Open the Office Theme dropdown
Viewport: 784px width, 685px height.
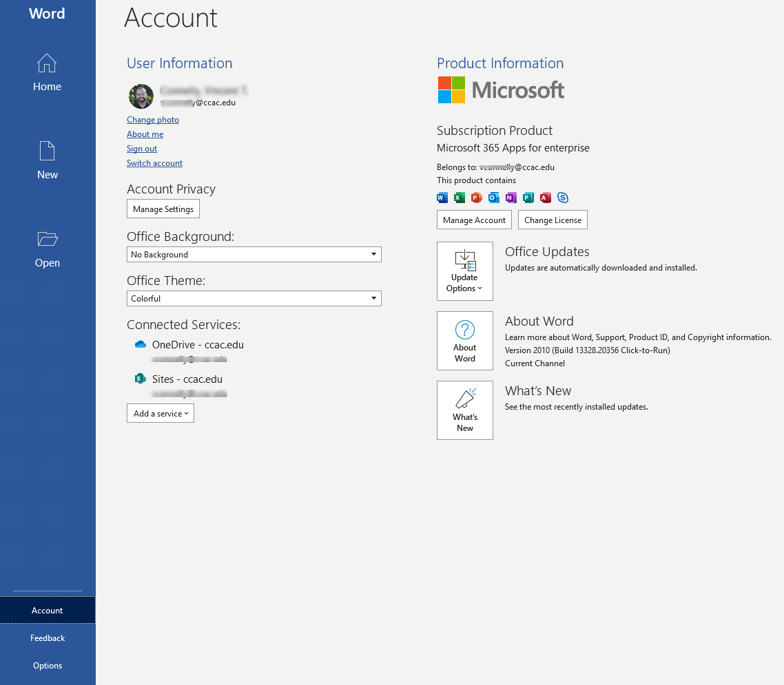coord(373,298)
